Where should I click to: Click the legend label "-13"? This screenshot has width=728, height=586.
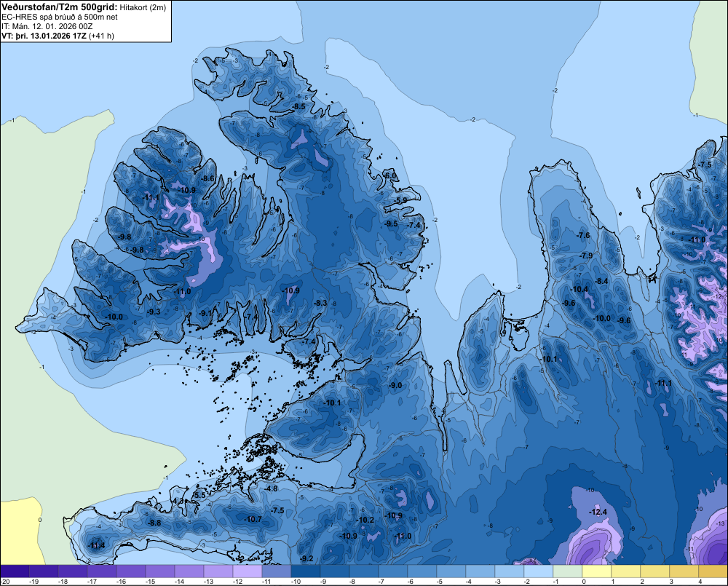(x=208, y=582)
